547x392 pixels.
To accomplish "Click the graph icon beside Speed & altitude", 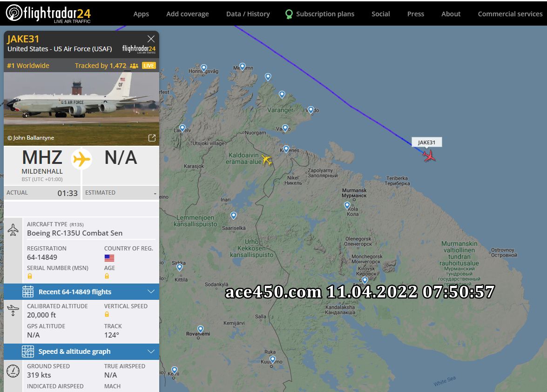I will point(28,351).
